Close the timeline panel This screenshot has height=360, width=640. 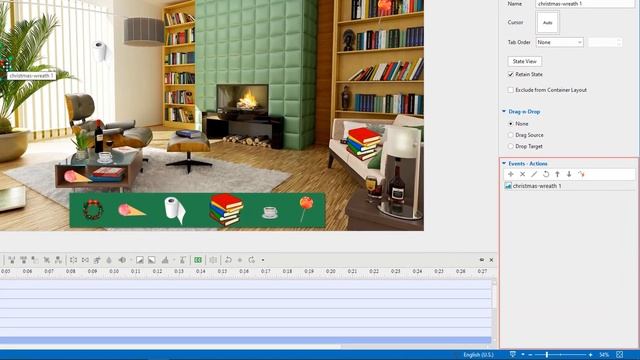coord(491,260)
